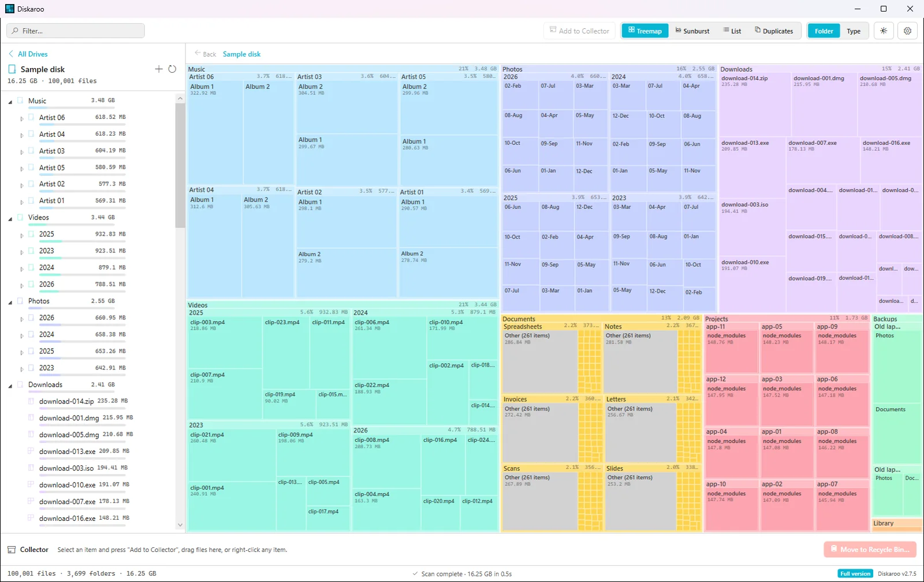This screenshot has width=924, height=582.
Task: Click the folder icon of Videos row
Action: tap(20, 217)
